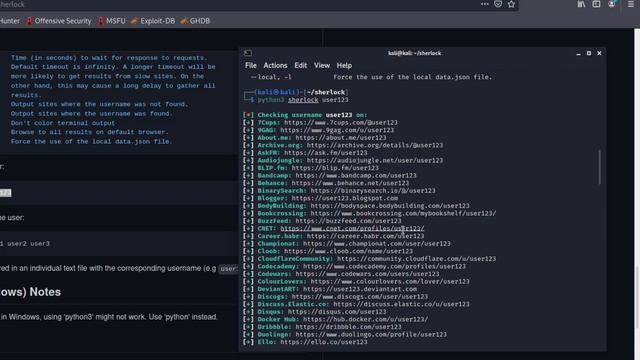Viewport: 640px width, 360px height.
Task: Open MSFU bookmark
Action: click(111, 21)
